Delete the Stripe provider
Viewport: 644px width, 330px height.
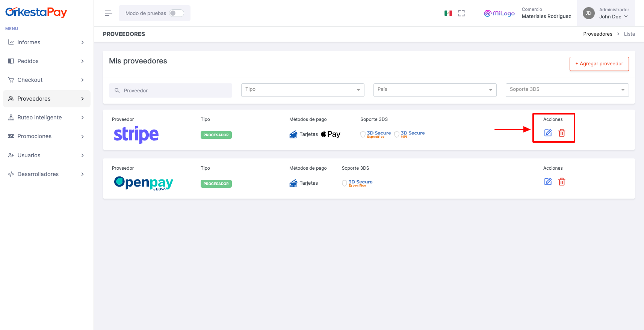pyautogui.click(x=562, y=133)
